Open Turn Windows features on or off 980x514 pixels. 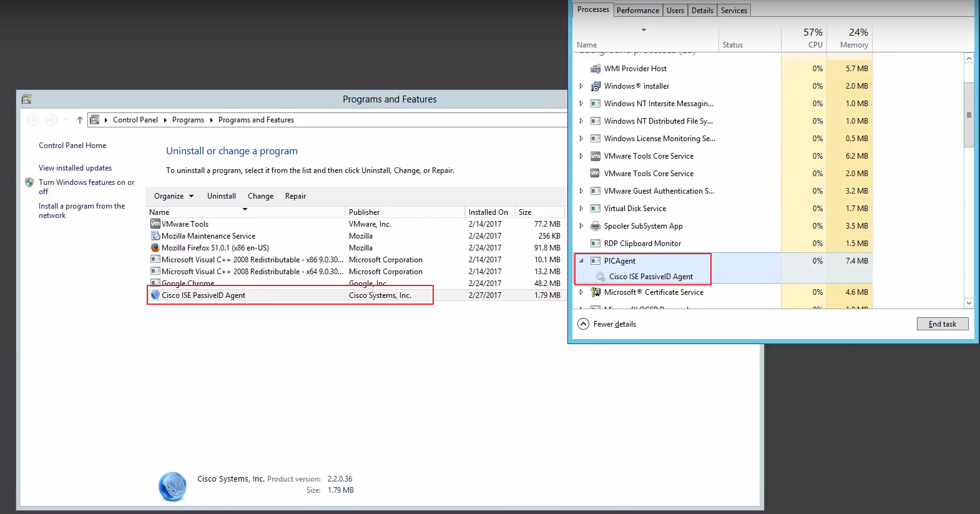pyautogui.click(x=86, y=187)
